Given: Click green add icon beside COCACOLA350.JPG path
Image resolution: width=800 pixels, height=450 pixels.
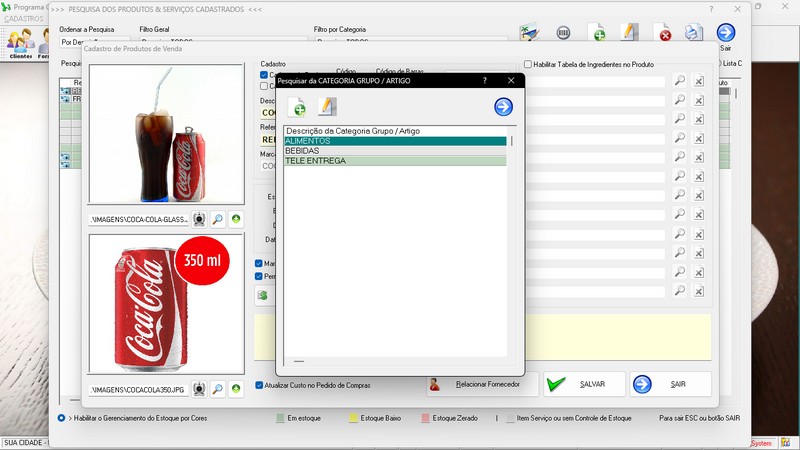Looking at the screenshot, I should pos(236,389).
